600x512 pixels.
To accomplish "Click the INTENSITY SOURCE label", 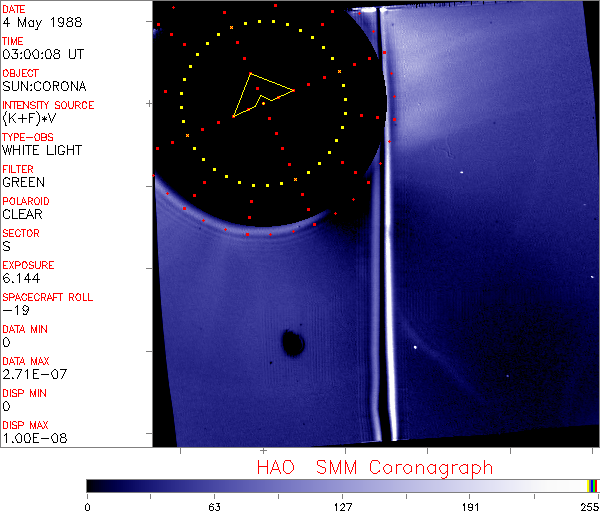I will [x=48, y=105].
